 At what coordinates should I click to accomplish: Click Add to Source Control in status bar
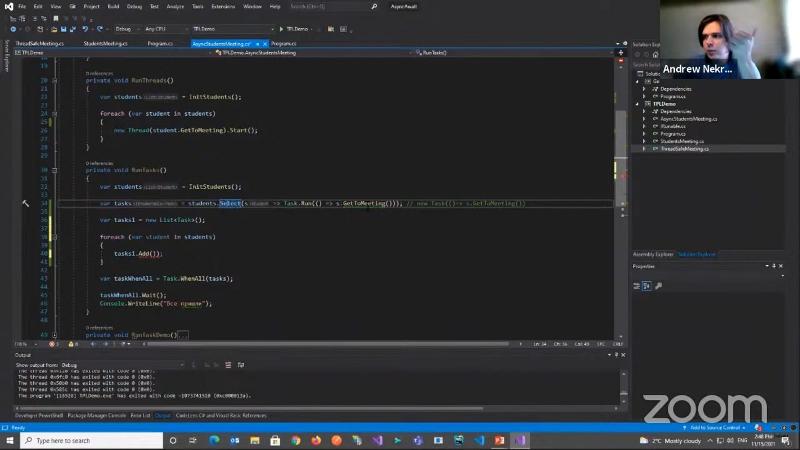coord(716,427)
